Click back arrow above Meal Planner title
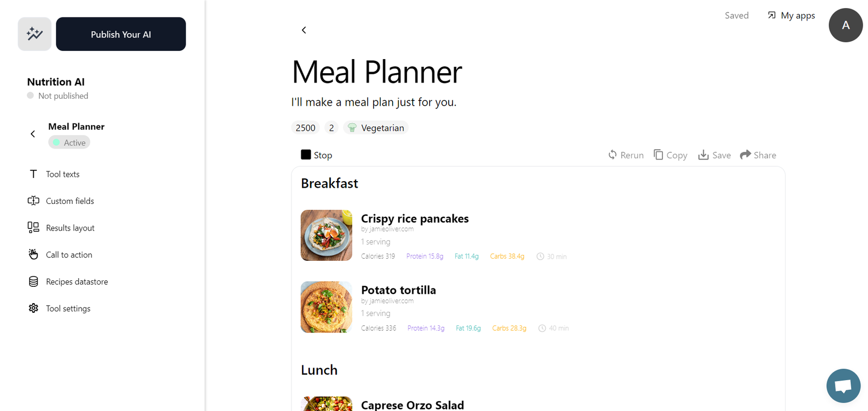Screen dimensions: 868x411 pyautogui.click(x=304, y=30)
